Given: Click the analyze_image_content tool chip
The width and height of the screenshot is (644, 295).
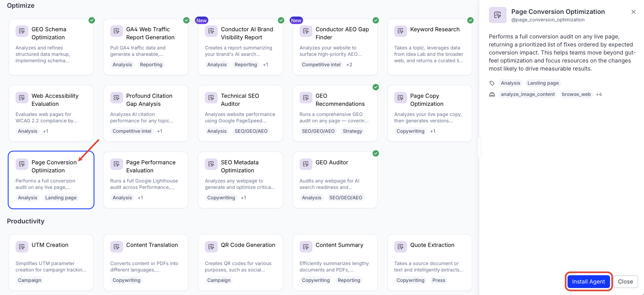Looking at the screenshot, I should point(528,94).
